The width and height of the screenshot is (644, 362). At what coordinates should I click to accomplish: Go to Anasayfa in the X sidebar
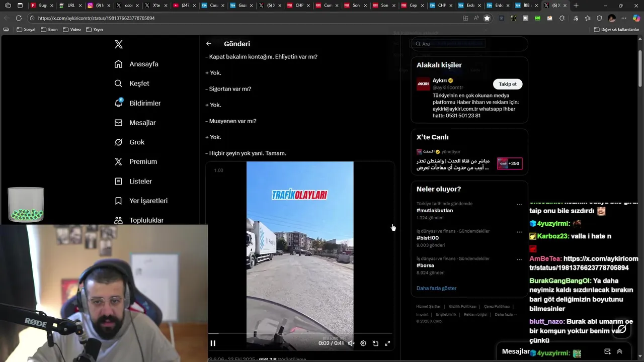coord(136,64)
